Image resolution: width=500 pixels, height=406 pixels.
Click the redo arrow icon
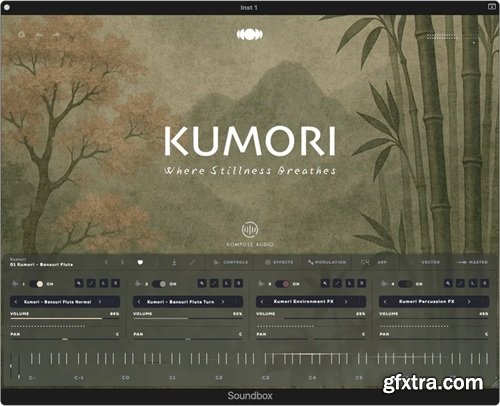(x=56, y=34)
